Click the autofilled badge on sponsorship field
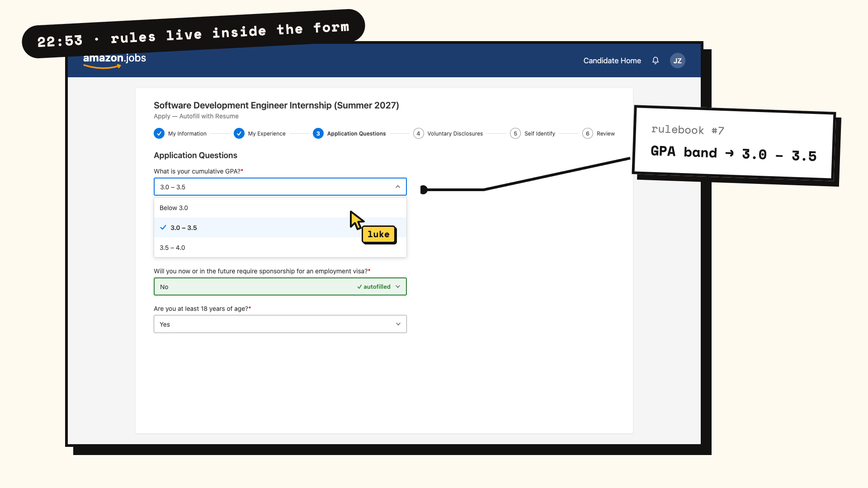Image resolution: width=868 pixels, height=488 pixels. (374, 286)
